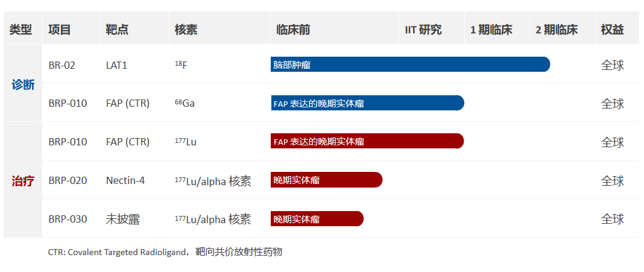Click the BR-02 project name
644x272 pixels.
(x=62, y=65)
